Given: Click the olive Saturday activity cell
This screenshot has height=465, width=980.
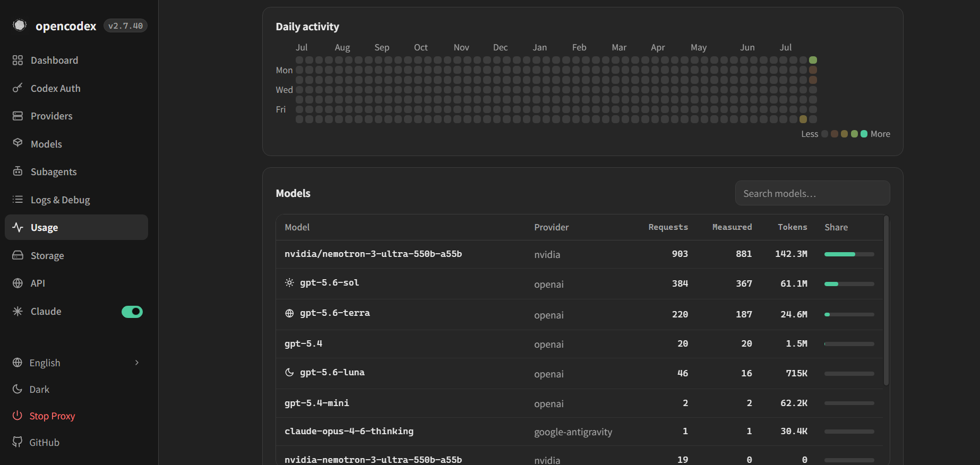Looking at the screenshot, I should tap(803, 119).
